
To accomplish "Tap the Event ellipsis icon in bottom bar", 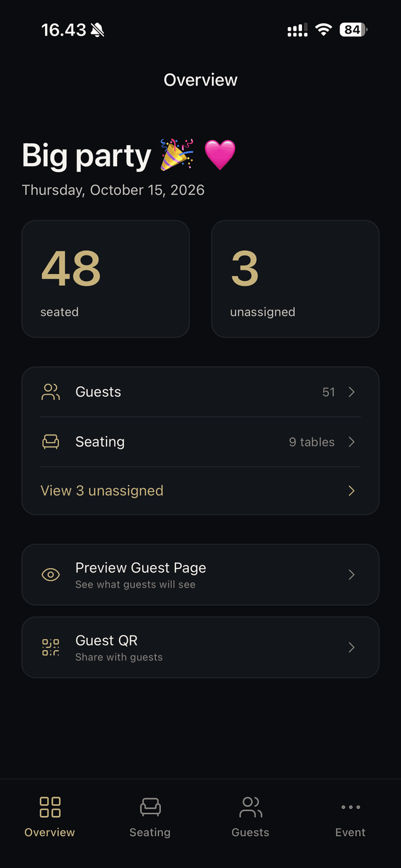I will pos(350,807).
